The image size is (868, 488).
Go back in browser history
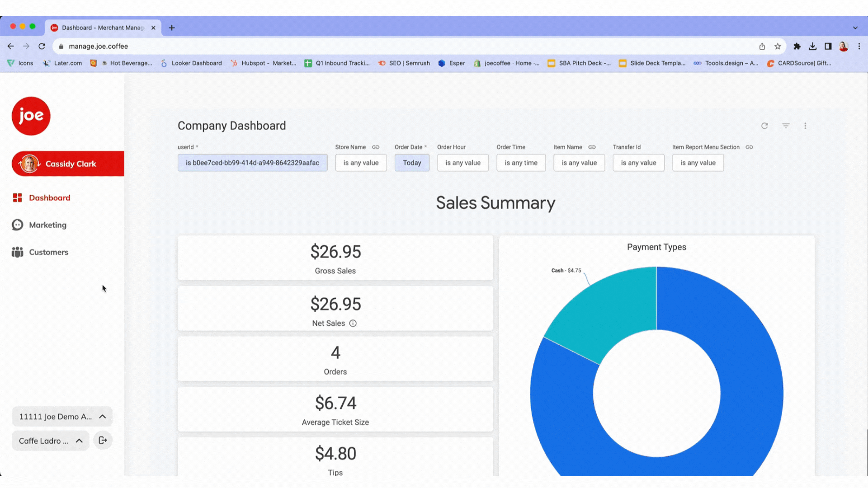click(x=11, y=46)
